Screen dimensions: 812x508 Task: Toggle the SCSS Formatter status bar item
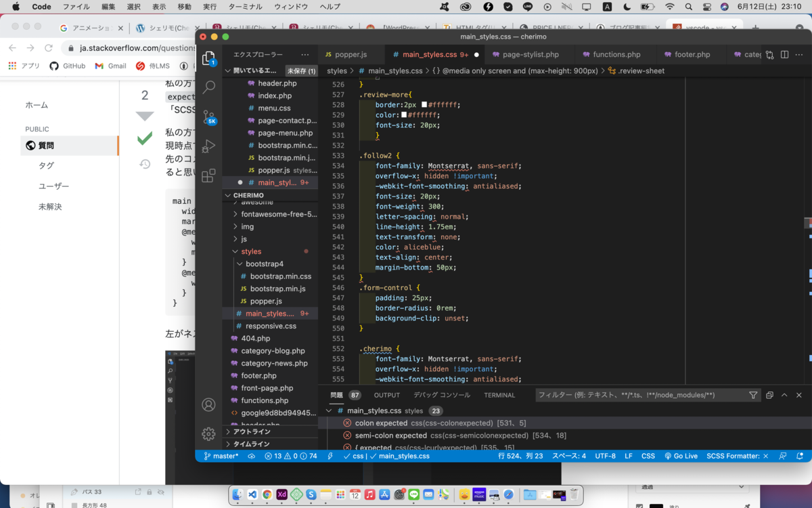[x=737, y=456]
